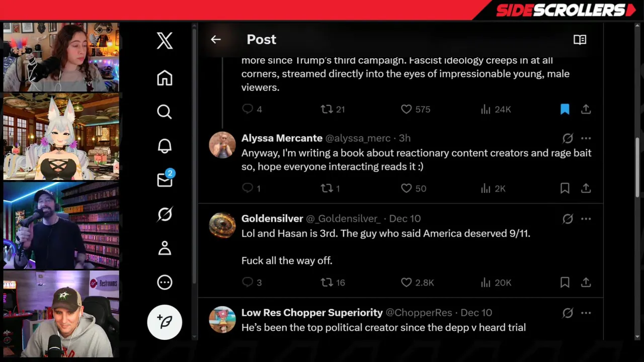Open more options on Alyssa Mercante's post
Screen dimensions: 644x362
(x=586, y=138)
